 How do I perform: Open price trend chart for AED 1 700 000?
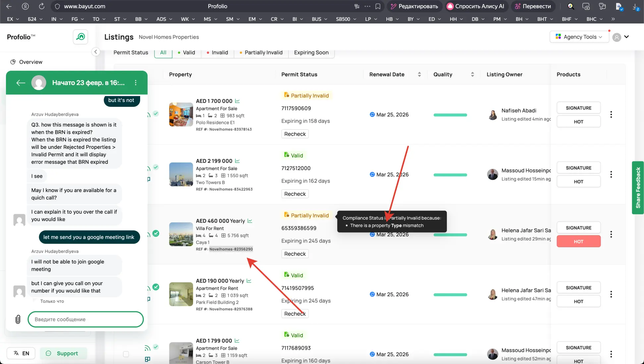coord(237,101)
